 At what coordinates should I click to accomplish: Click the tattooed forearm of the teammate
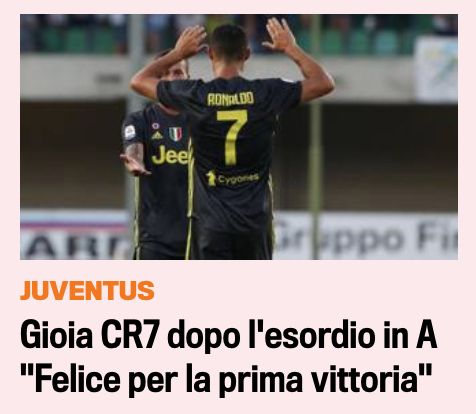click(x=136, y=155)
